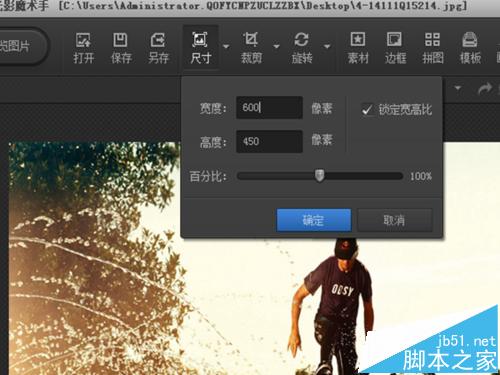Click the 宽度 input field
The image size is (500, 375).
pyautogui.click(x=269, y=107)
